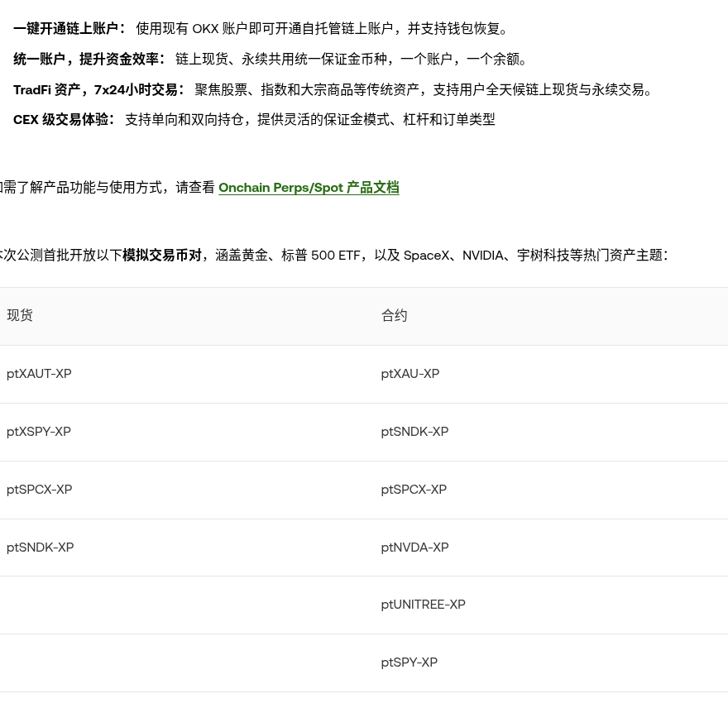Select the 合约 column header
This screenshot has height=703, width=728.
394,316
